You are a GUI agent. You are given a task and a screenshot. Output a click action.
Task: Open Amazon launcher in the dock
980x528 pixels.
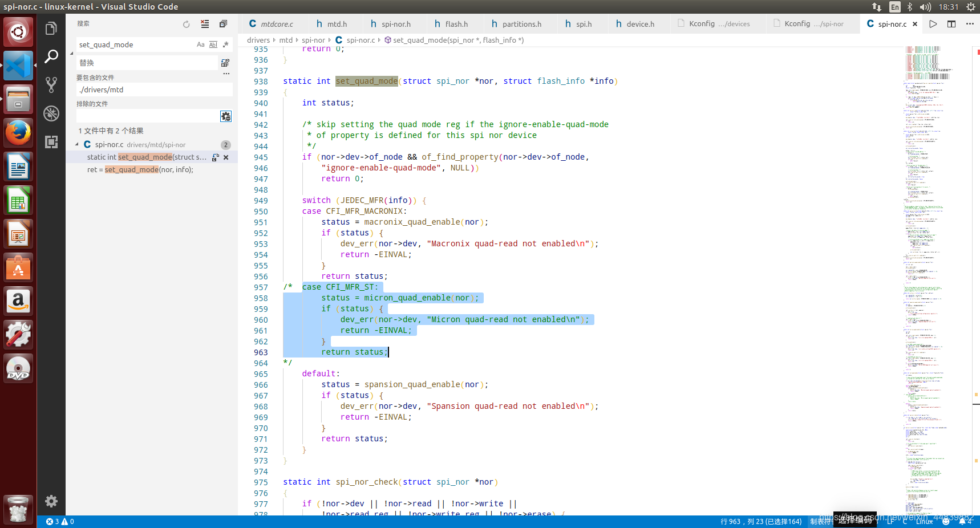point(18,301)
